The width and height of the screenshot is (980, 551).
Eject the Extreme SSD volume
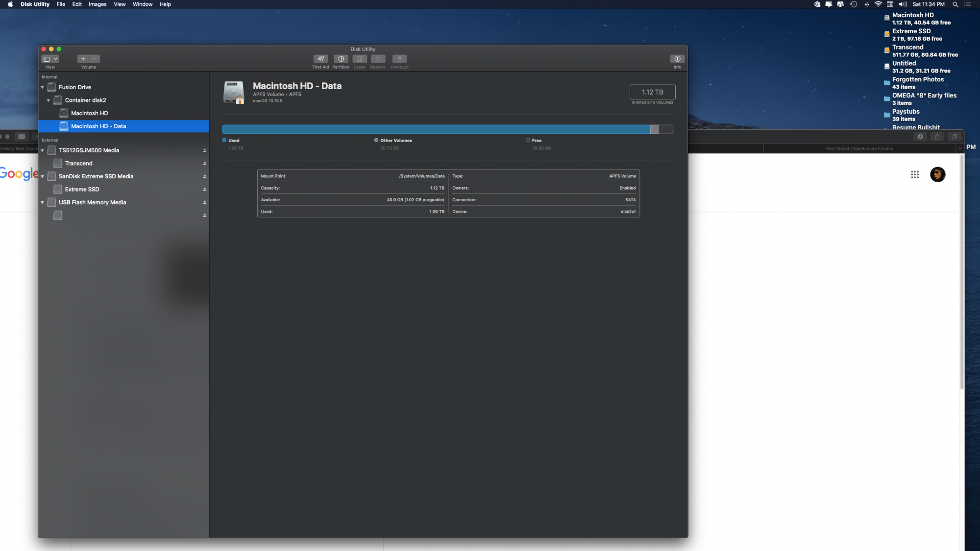(204, 190)
